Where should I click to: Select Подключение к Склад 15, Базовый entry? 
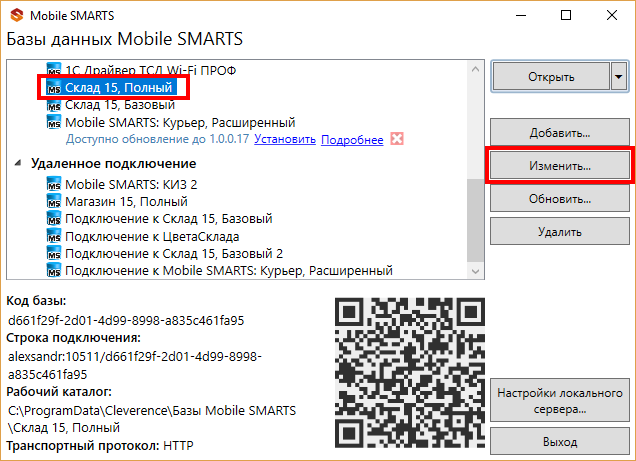[x=169, y=219]
